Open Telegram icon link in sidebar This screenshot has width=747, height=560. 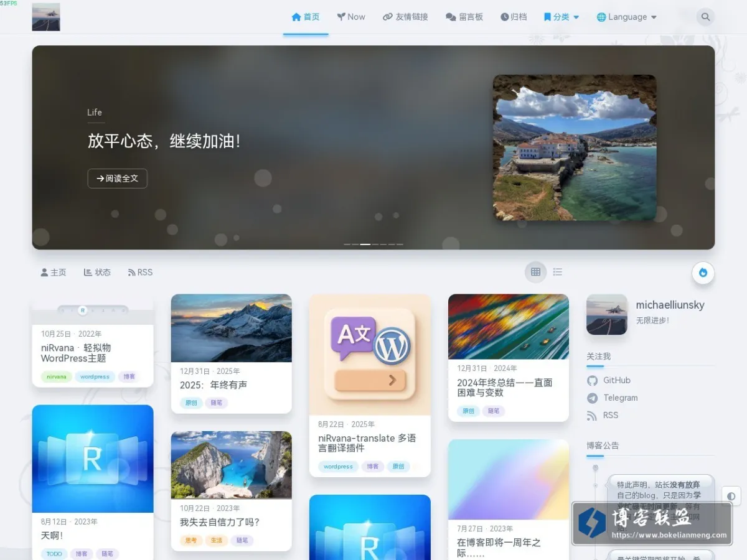(613, 398)
